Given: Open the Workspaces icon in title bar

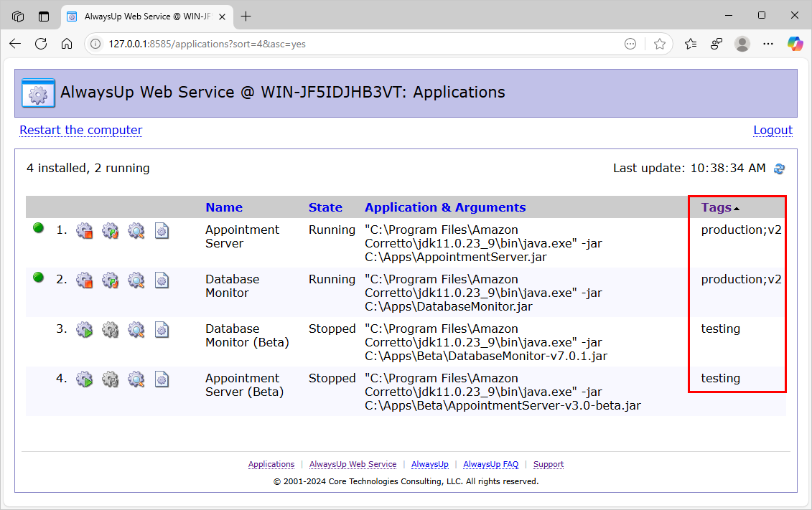Looking at the screenshot, I should pos(18,16).
